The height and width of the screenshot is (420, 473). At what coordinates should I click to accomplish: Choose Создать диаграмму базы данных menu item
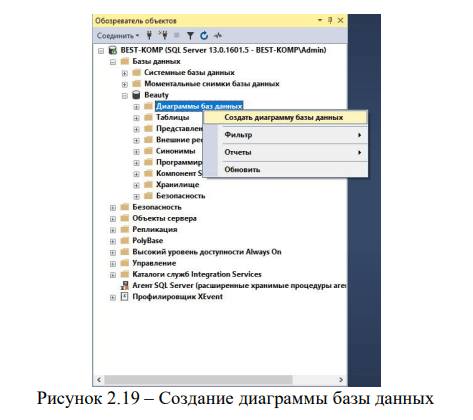(285, 117)
